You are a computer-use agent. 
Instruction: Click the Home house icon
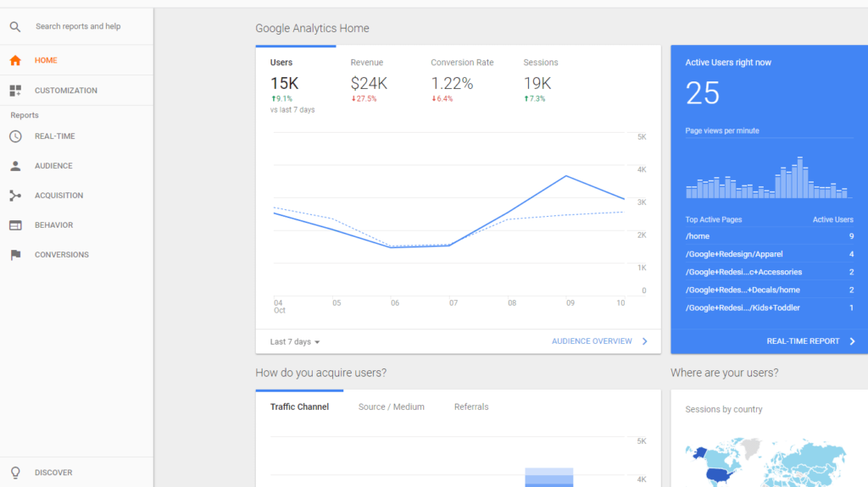[x=15, y=60]
